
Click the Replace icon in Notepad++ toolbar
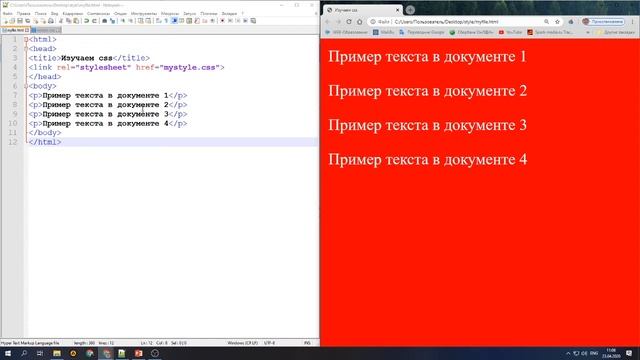pyautogui.click(x=112, y=21)
